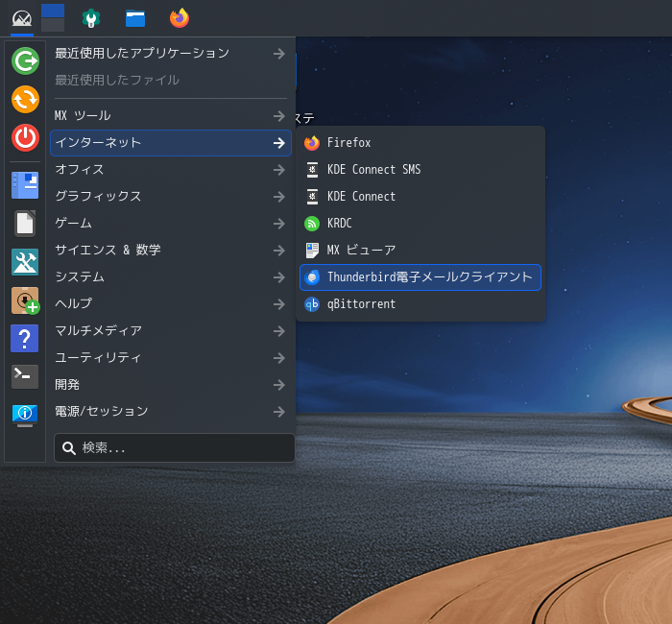Open the system info monitor icon
This screenshot has height=624, width=672.
(x=25, y=416)
